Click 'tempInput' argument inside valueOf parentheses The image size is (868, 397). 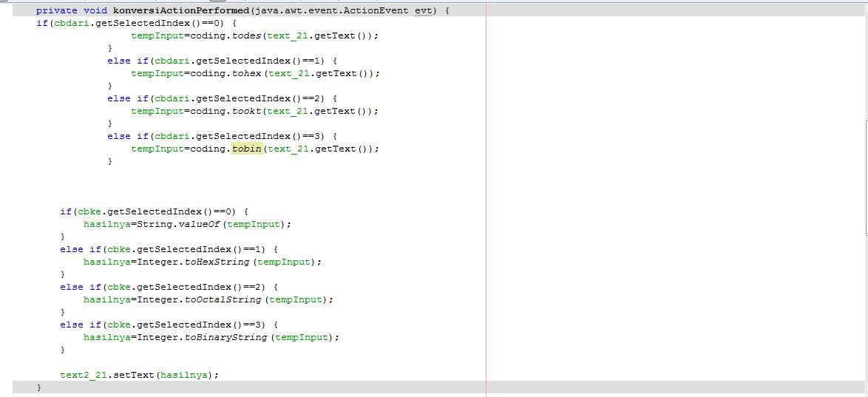click(x=254, y=224)
